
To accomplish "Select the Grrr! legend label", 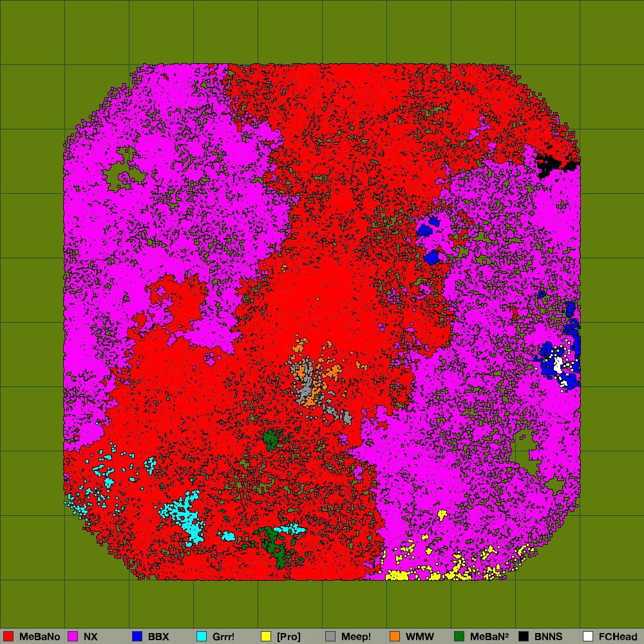I will 223,637.
